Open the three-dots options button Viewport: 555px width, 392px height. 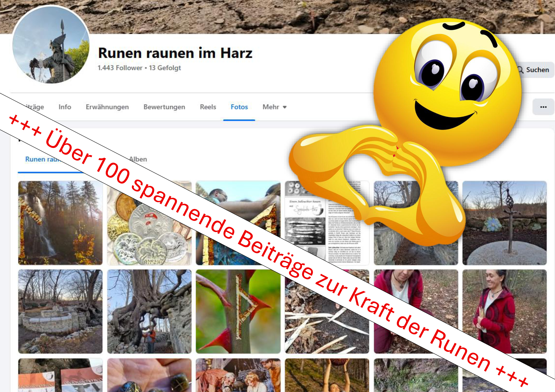[543, 107]
